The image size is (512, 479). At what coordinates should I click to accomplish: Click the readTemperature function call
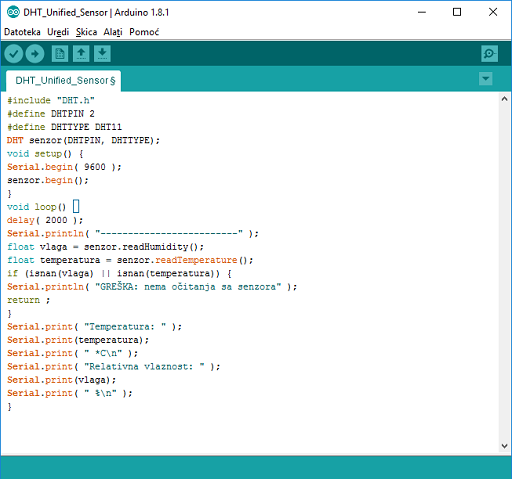[x=196, y=260]
